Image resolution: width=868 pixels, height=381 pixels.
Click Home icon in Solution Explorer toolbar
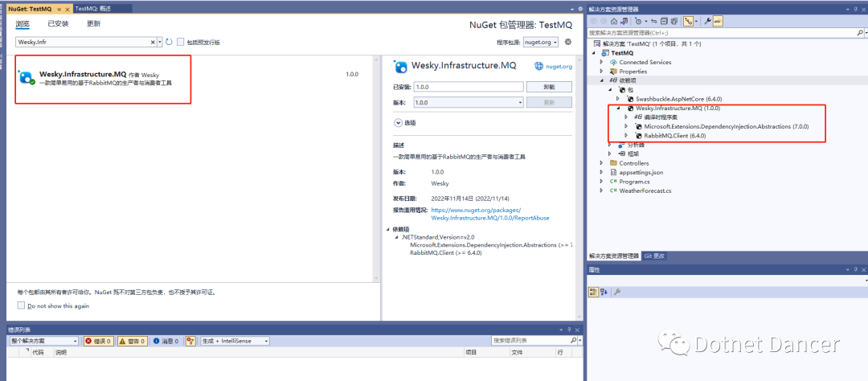[x=614, y=21]
